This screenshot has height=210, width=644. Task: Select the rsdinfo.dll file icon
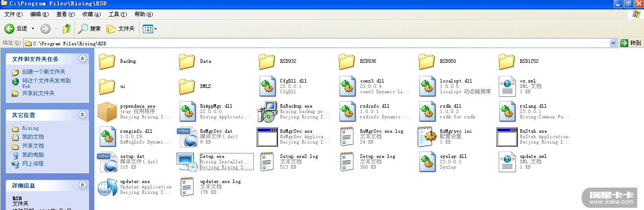(348, 112)
